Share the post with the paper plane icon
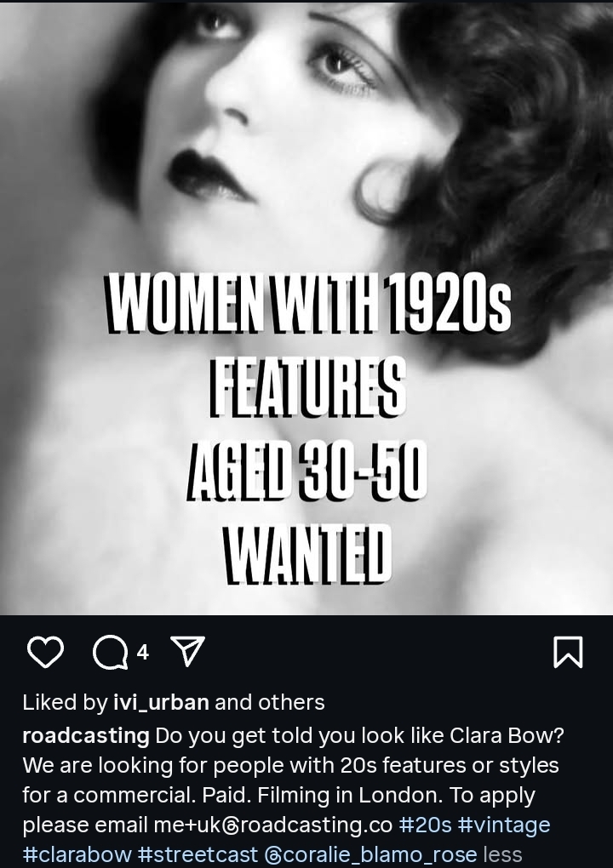 (187, 650)
